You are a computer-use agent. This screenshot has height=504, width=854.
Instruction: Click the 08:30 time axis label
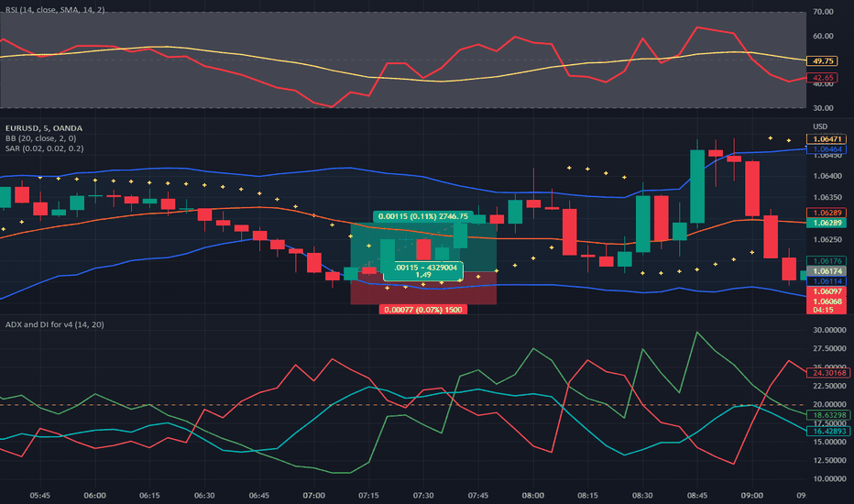(x=642, y=495)
